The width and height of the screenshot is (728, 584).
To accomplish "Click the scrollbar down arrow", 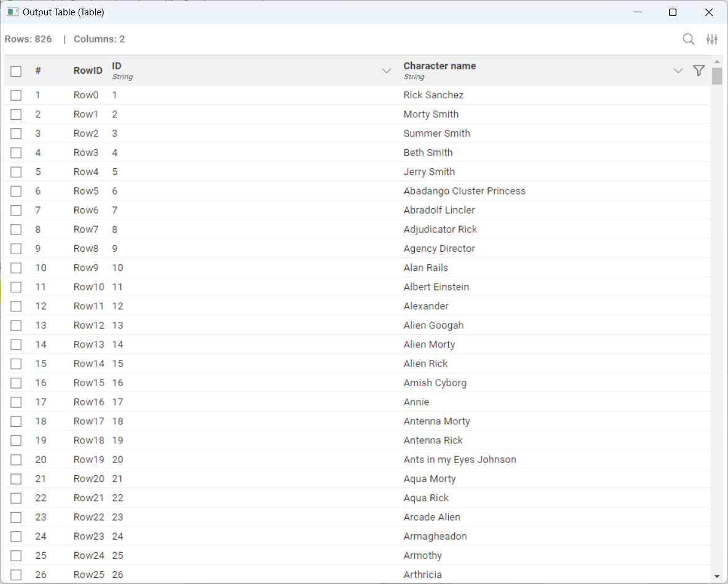I will 717,576.
